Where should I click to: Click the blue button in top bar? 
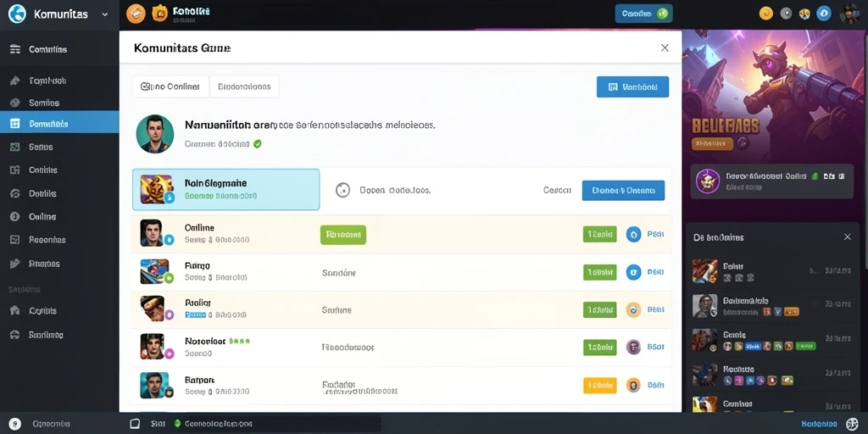tap(644, 14)
